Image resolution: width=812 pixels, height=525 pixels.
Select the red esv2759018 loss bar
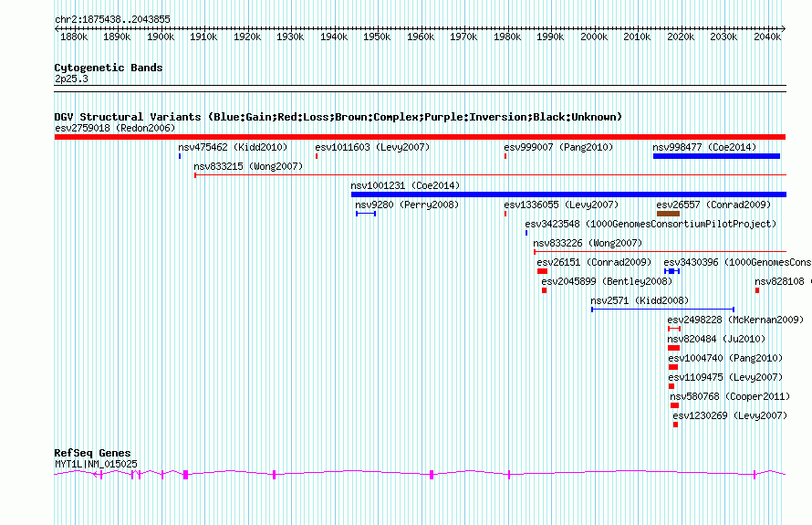pyautogui.click(x=420, y=137)
